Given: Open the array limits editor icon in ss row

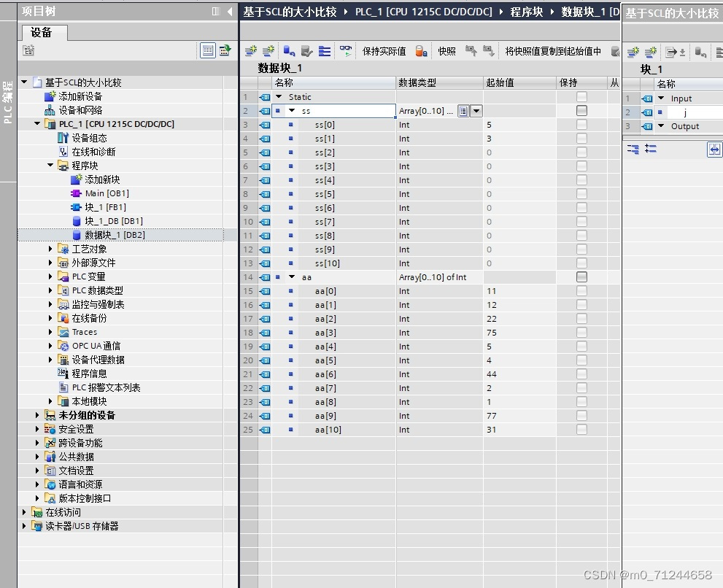Looking at the screenshot, I should (463, 111).
